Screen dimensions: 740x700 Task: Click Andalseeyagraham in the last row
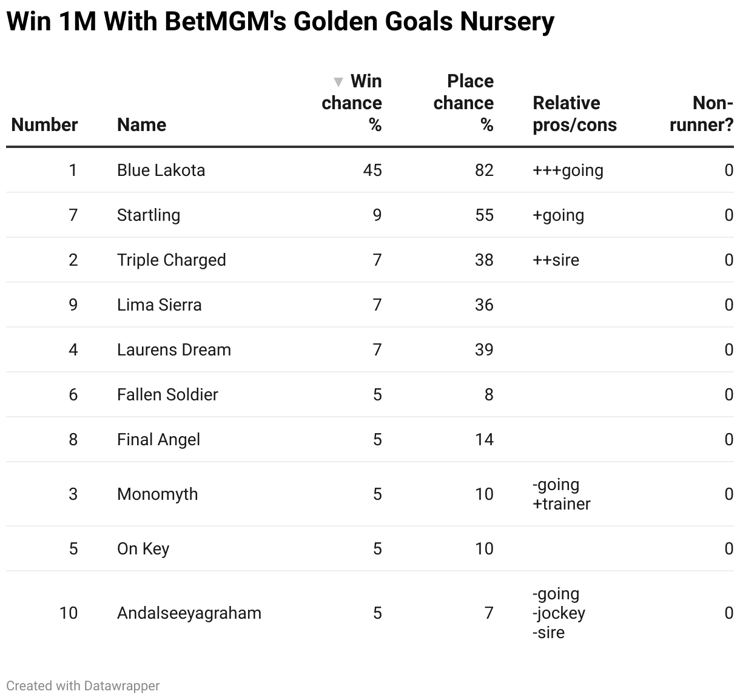(189, 613)
